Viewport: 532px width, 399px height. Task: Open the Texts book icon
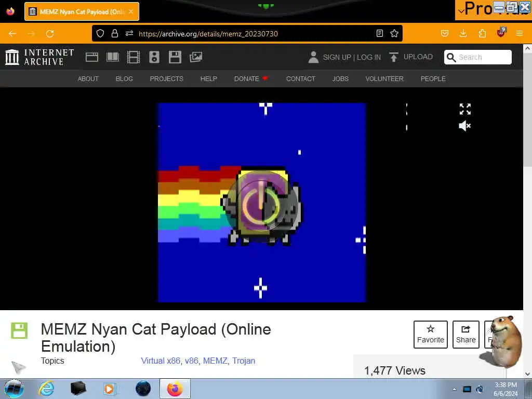coord(113,57)
